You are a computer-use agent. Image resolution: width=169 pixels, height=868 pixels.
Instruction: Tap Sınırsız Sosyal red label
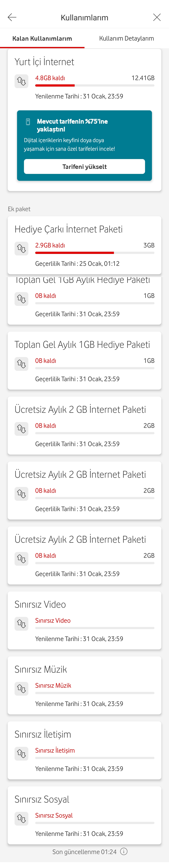[54, 815]
